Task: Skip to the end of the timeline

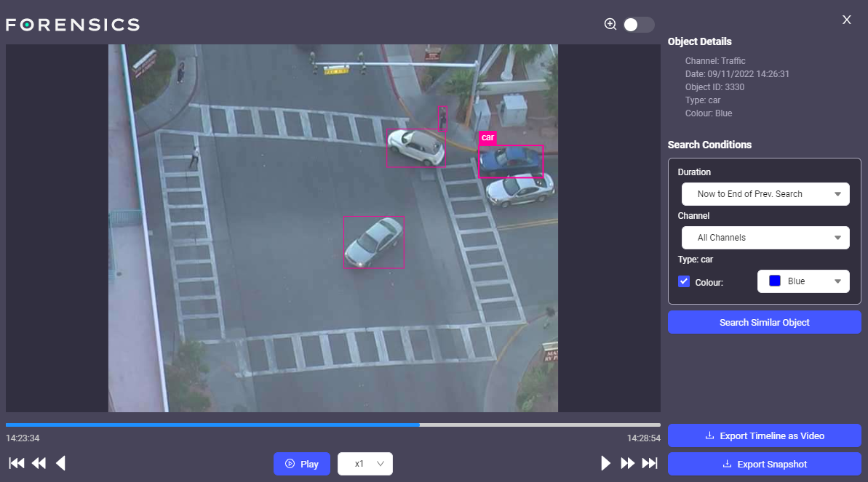Action: click(650, 464)
